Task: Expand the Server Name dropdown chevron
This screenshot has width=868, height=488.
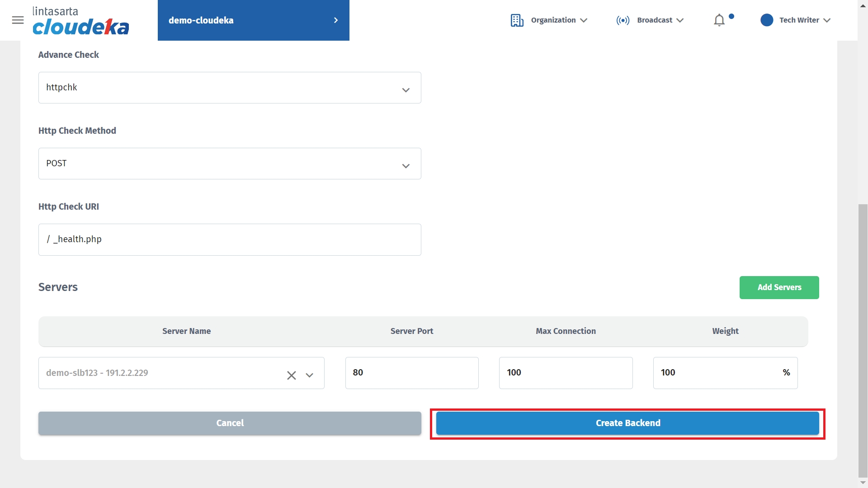Action: pos(310,375)
